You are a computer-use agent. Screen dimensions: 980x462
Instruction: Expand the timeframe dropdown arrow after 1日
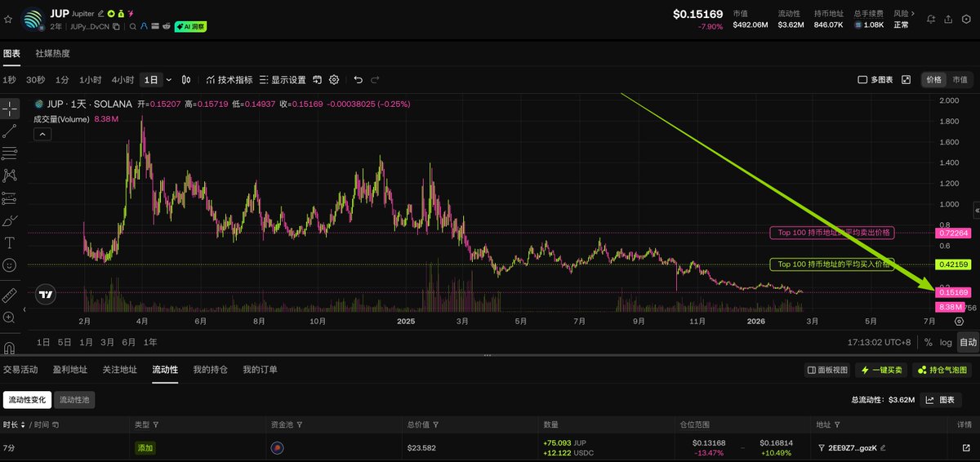click(x=169, y=80)
